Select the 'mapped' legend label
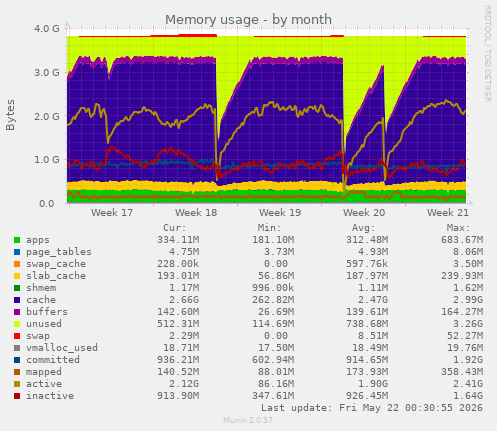The width and height of the screenshot is (497, 431). pyautogui.click(x=44, y=372)
